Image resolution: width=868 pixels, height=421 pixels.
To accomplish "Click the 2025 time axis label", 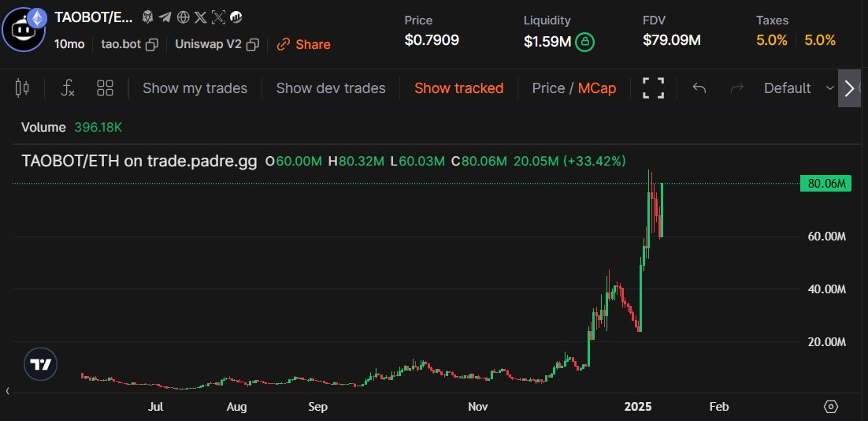I will (637, 407).
